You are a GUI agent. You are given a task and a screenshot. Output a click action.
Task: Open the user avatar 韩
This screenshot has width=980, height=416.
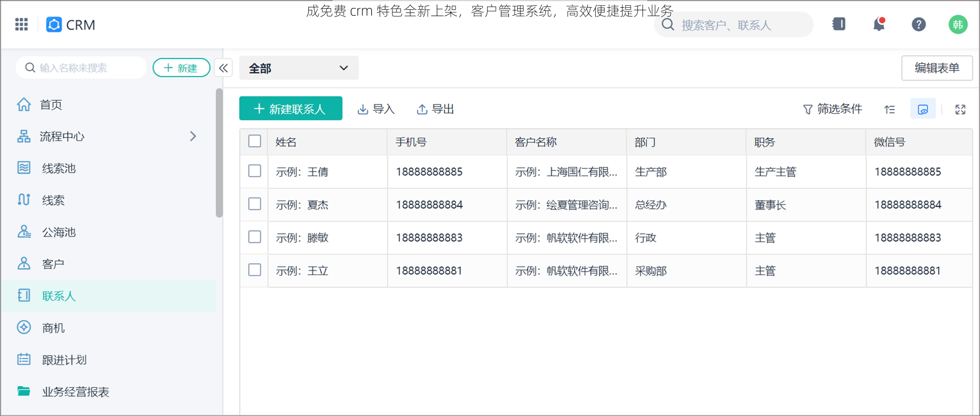(958, 24)
